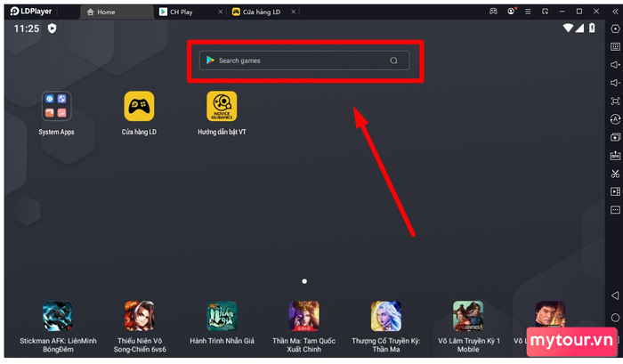Click the Google Play icon in search bar

pyautogui.click(x=210, y=61)
